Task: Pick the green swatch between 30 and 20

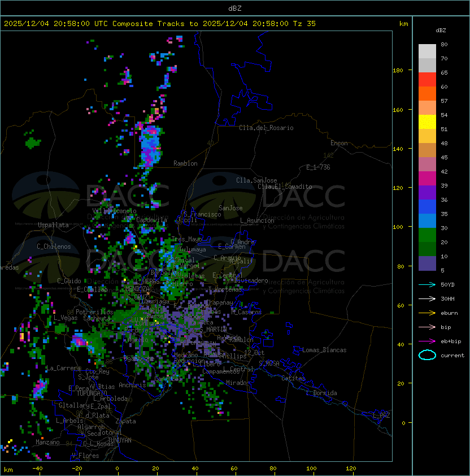Action: pos(427,235)
